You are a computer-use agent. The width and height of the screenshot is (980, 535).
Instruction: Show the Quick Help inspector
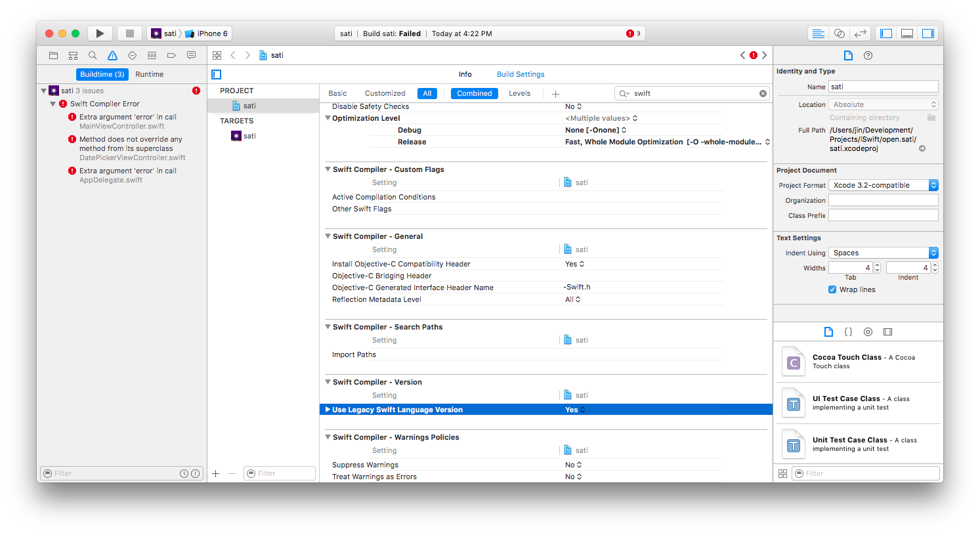click(x=868, y=55)
